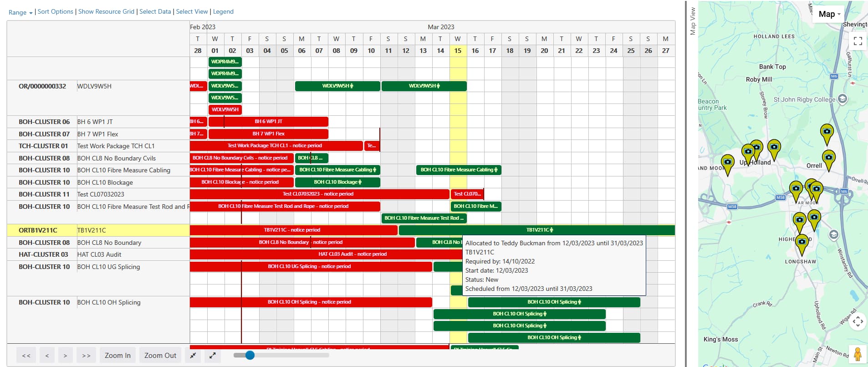This screenshot has width=868, height=367.
Task: Click the expand timeline arrows icon
Action: click(x=212, y=355)
